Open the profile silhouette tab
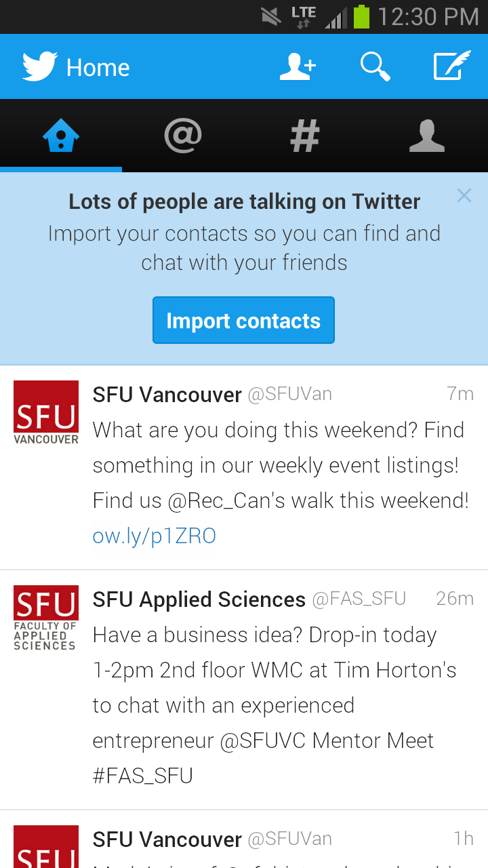 pos(427,136)
